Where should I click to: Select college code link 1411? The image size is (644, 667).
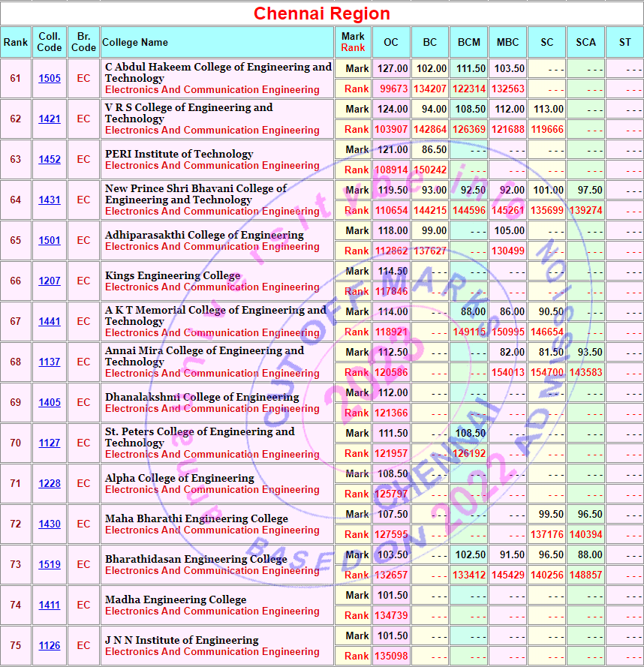point(50,605)
